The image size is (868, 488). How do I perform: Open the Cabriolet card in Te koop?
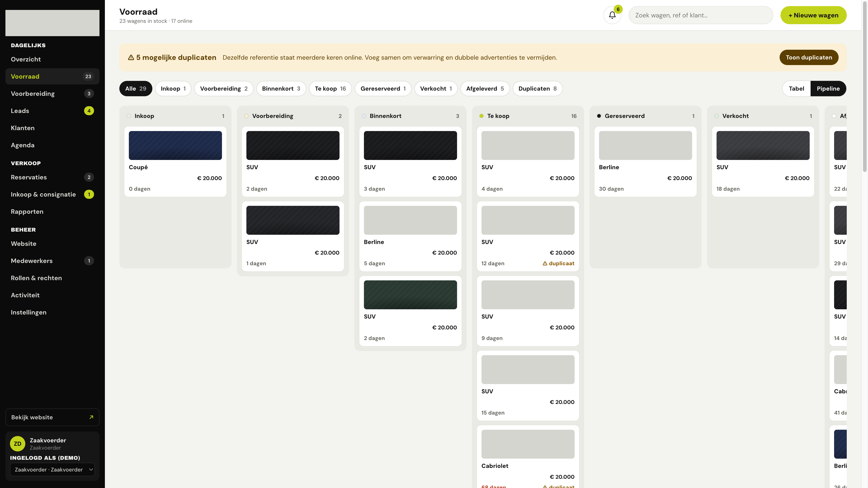[528, 457]
